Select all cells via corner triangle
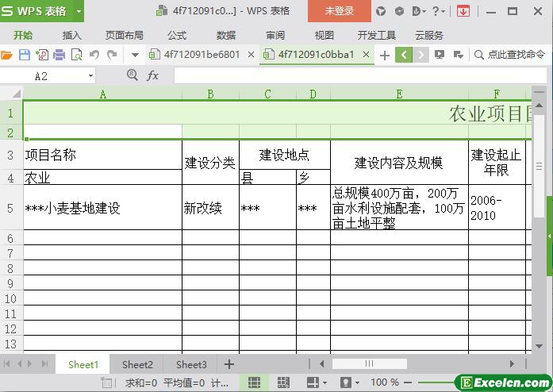The width and height of the screenshot is (553, 392). [x=16, y=94]
